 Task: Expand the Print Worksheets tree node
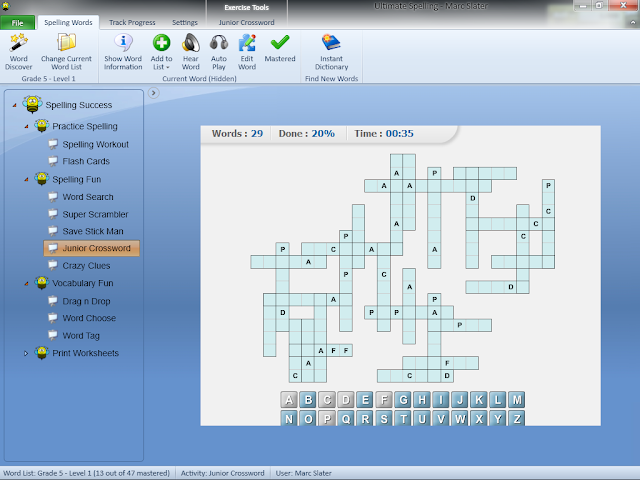click(26, 353)
